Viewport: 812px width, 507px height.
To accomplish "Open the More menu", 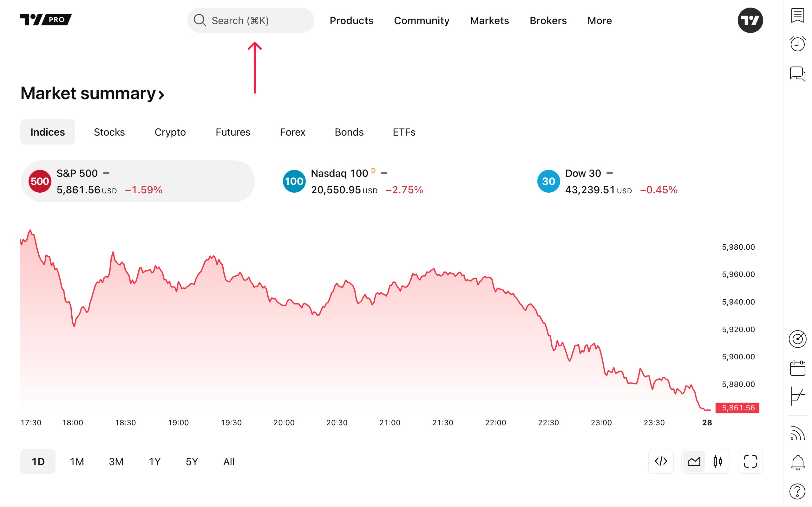I will (599, 21).
